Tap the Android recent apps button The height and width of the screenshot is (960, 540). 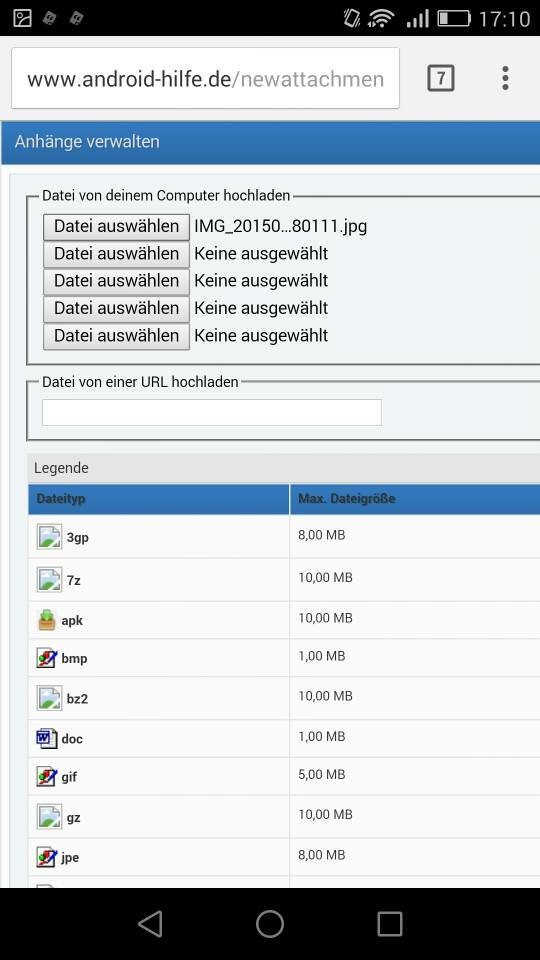pyautogui.click(x=389, y=923)
